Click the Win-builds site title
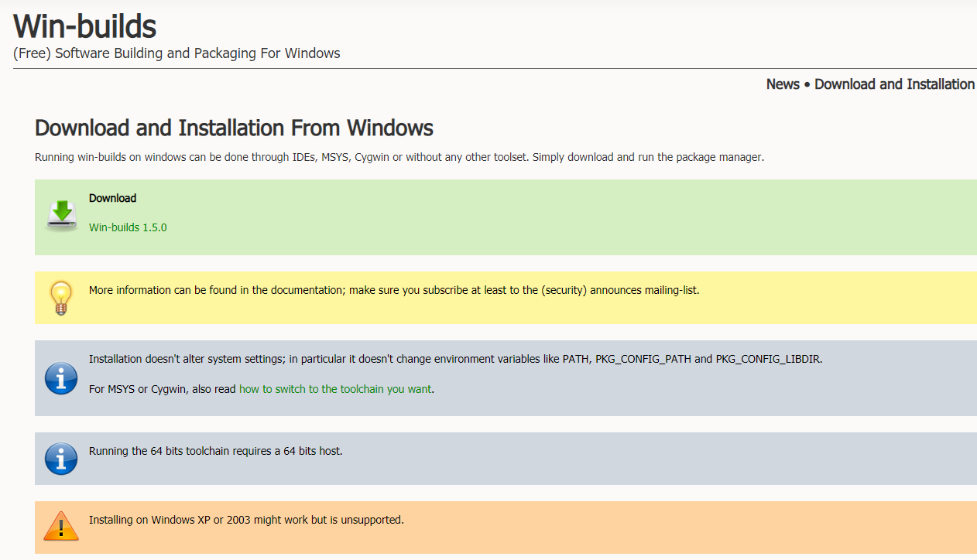Viewport: 977px width, 560px height. pos(85,26)
